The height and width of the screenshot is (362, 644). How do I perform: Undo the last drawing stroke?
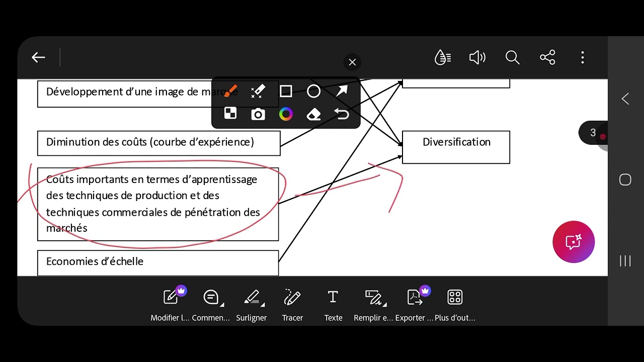pyautogui.click(x=342, y=115)
